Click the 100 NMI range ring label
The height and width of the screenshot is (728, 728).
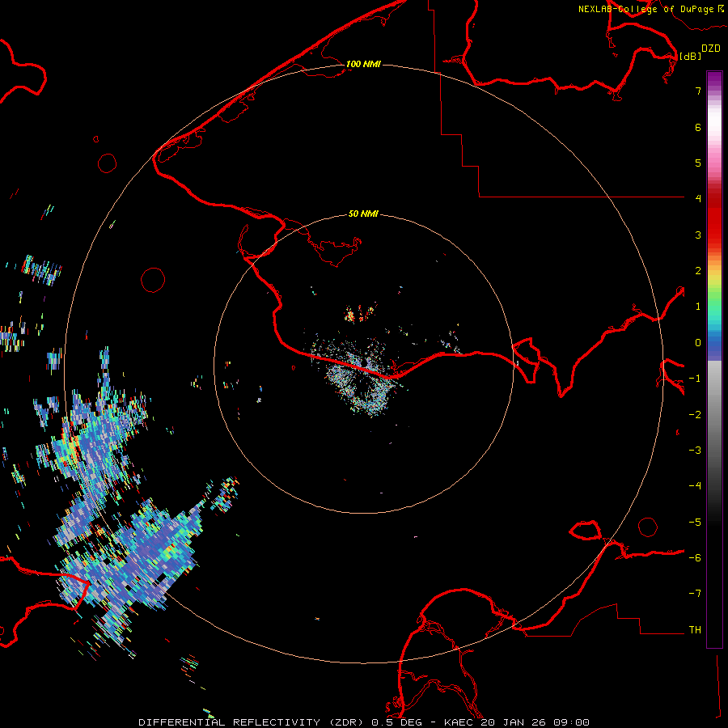(x=363, y=64)
